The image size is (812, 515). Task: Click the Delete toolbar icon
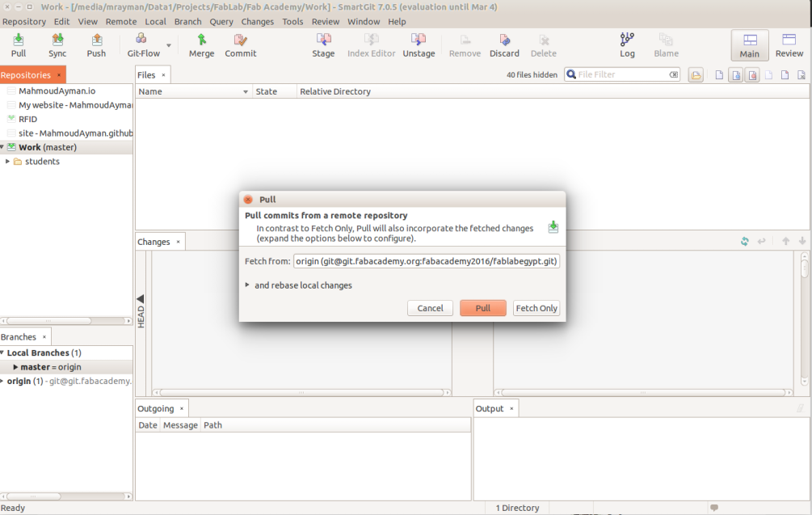point(543,45)
